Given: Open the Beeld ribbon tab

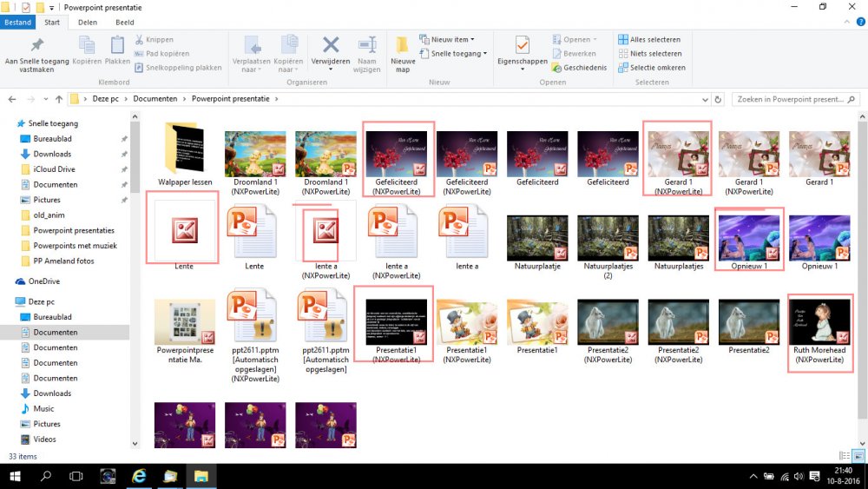Looking at the screenshot, I should click(124, 23).
